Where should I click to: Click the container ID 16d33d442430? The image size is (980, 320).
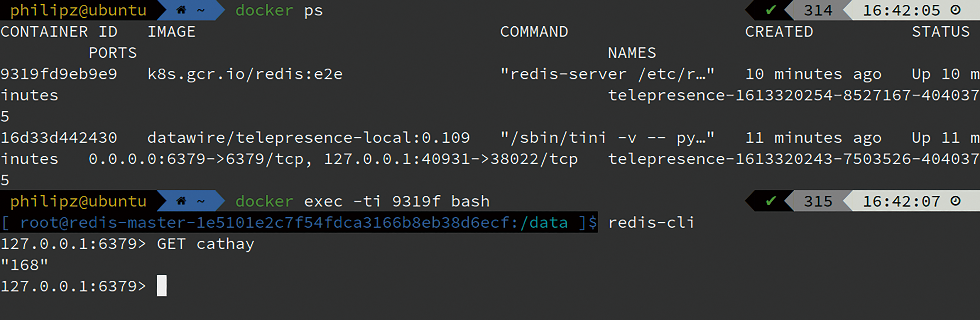[x=59, y=137]
